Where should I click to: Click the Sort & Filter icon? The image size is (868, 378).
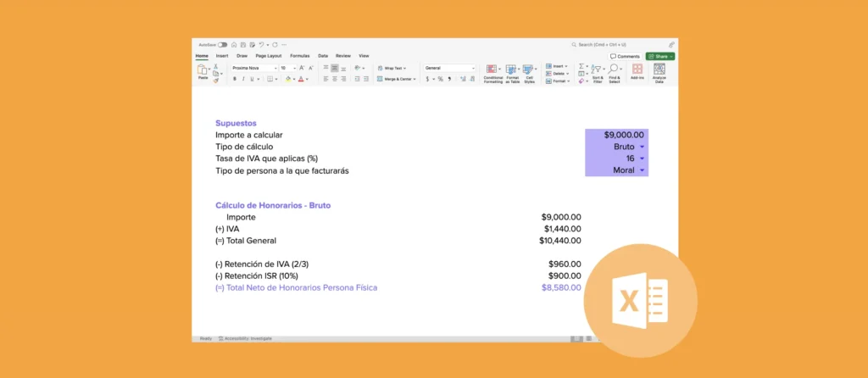pyautogui.click(x=597, y=71)
